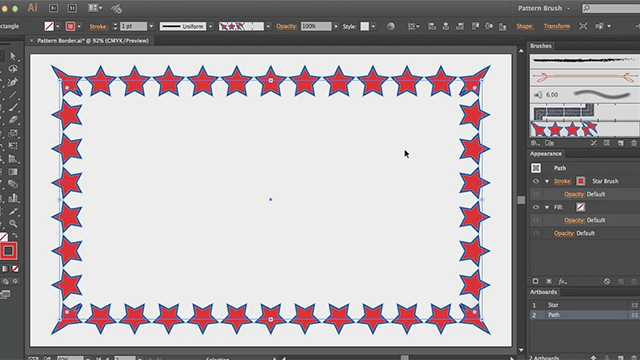Click the 1 pt stroke weight field
This screenshot has width=640, height=360.
[133, 27]
